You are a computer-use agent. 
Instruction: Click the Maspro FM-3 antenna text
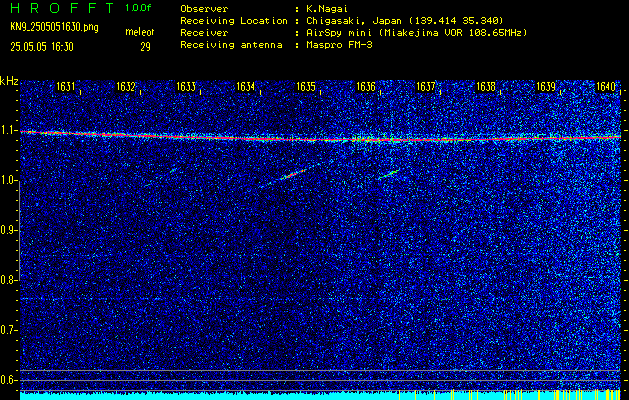point(339,45)
